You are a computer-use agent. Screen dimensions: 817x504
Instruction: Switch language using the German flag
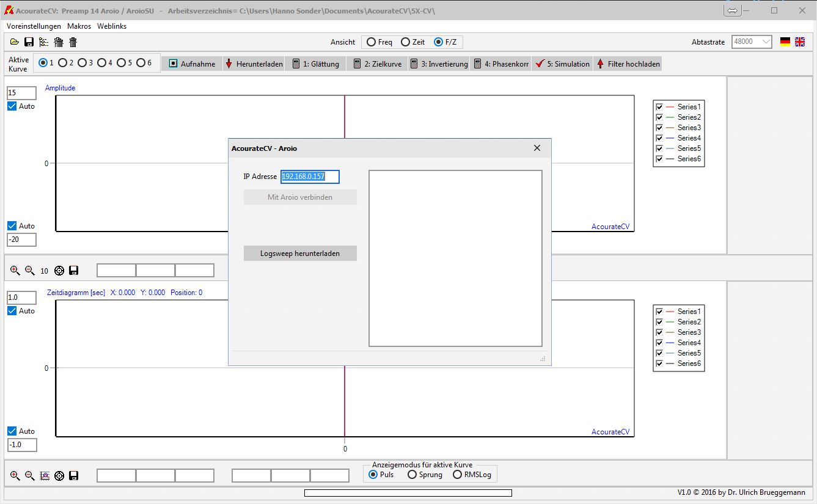[x=785, y=42]
